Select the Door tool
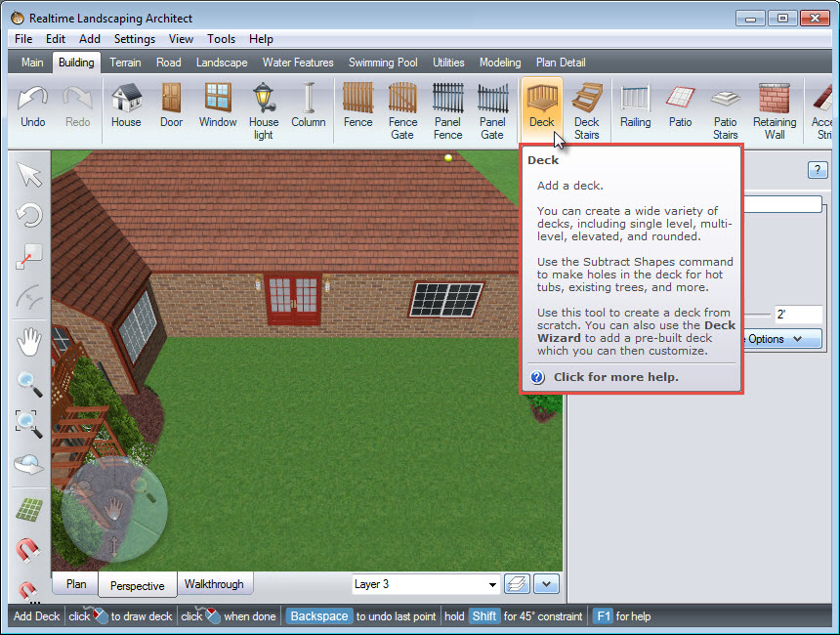The width and height of the screenshot is (840, 635). 172,106
